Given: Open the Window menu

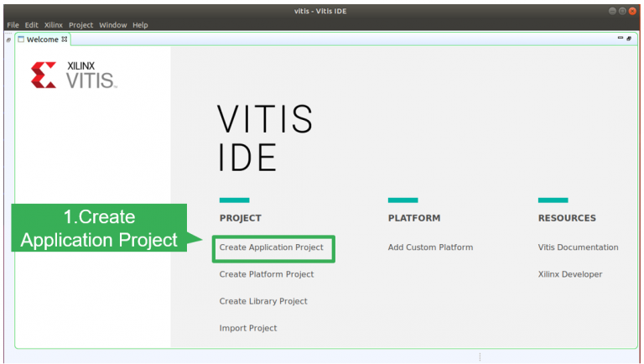Looking at the screenshot, I should (112, 25).
